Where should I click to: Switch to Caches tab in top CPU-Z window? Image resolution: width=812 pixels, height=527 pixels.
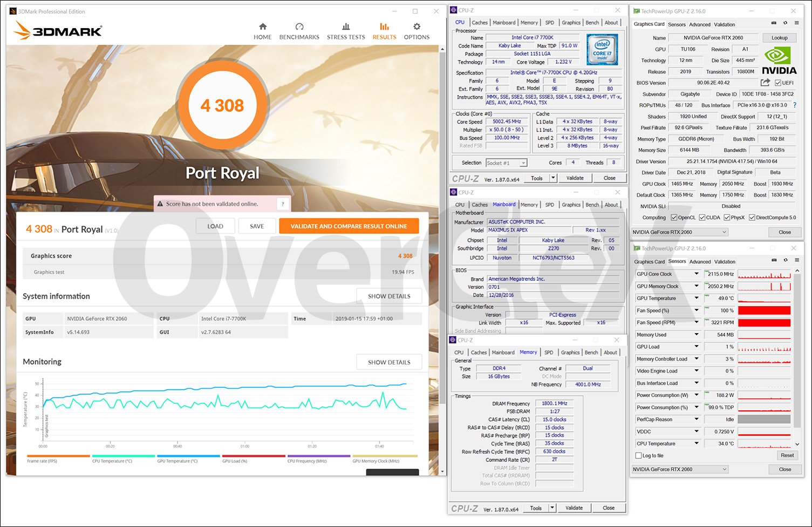pyautogui.click(x=479, y=23)
